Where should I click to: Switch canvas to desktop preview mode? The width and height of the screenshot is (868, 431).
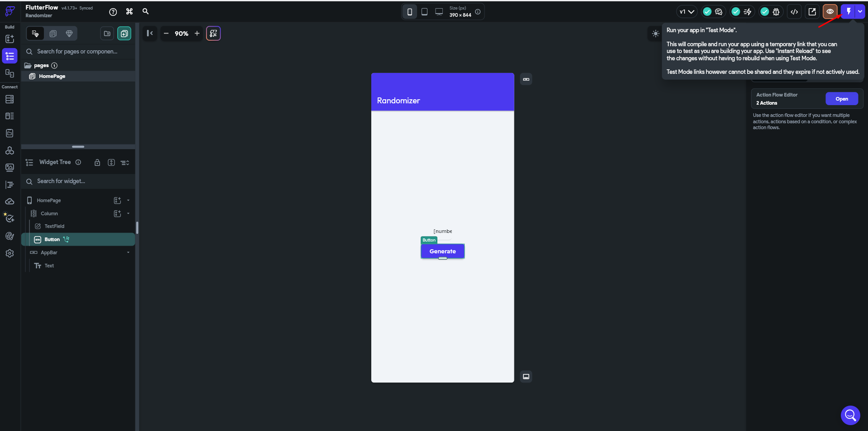[439, 11]
